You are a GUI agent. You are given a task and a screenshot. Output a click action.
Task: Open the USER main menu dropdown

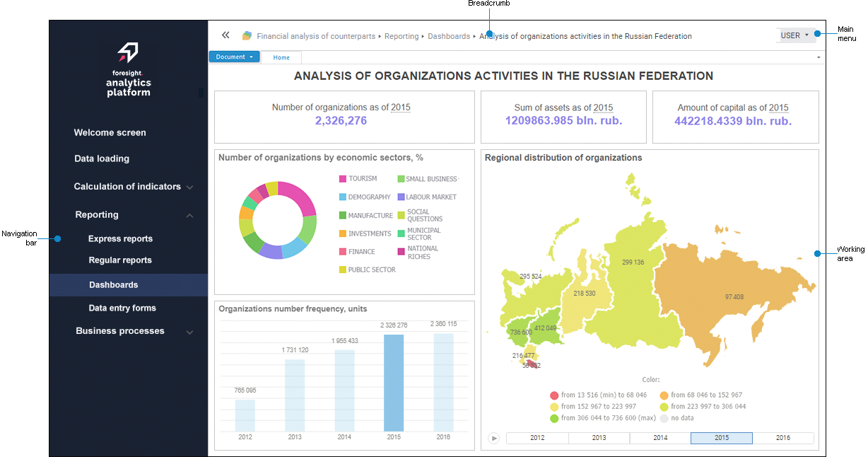pos(794,35)
